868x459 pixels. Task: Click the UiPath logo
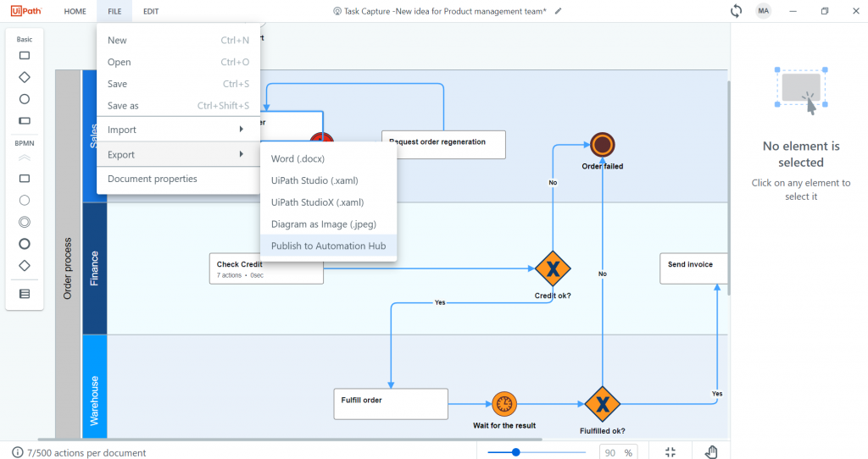pos(26,11)
